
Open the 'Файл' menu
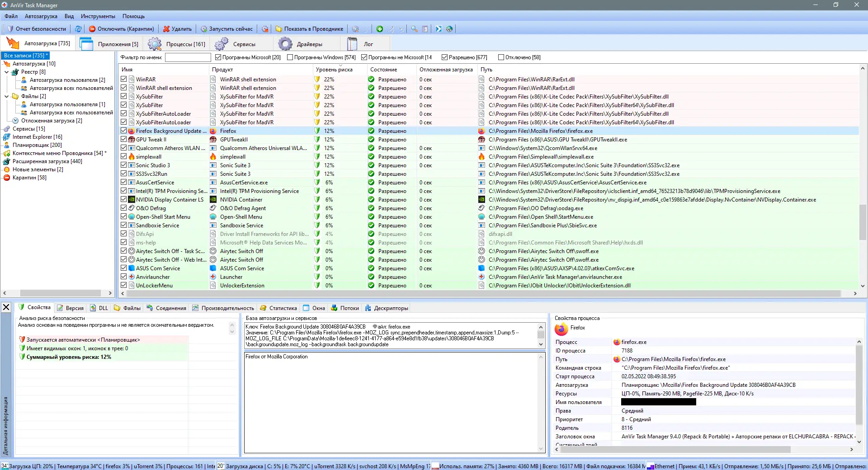[x=11, y=16]
